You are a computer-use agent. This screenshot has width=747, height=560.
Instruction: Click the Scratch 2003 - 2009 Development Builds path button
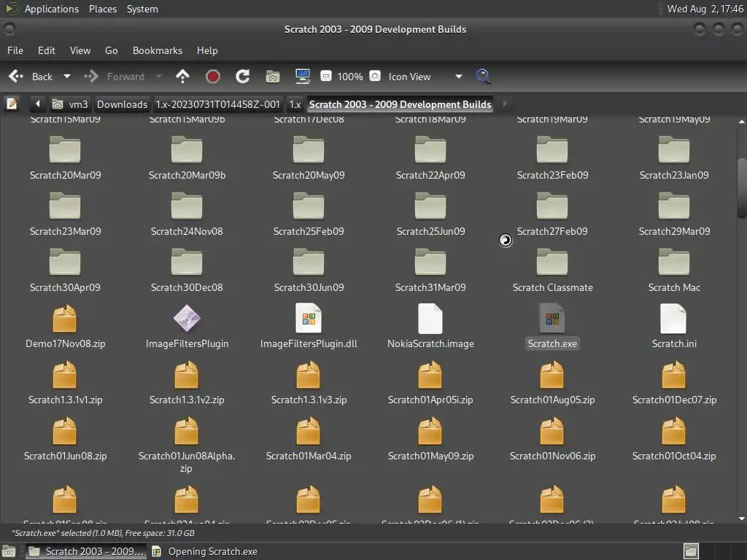tap(400, 104)
